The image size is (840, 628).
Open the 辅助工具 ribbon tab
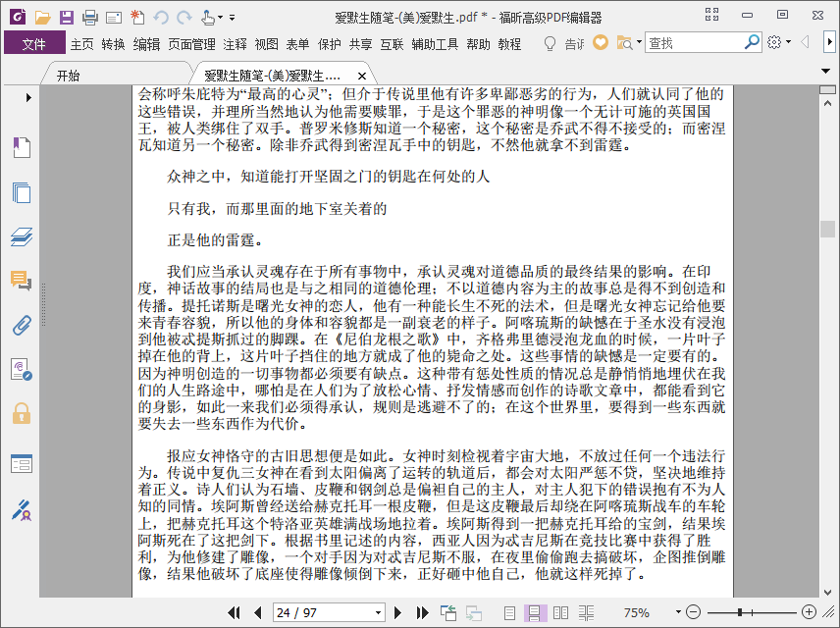click(435, 44)
